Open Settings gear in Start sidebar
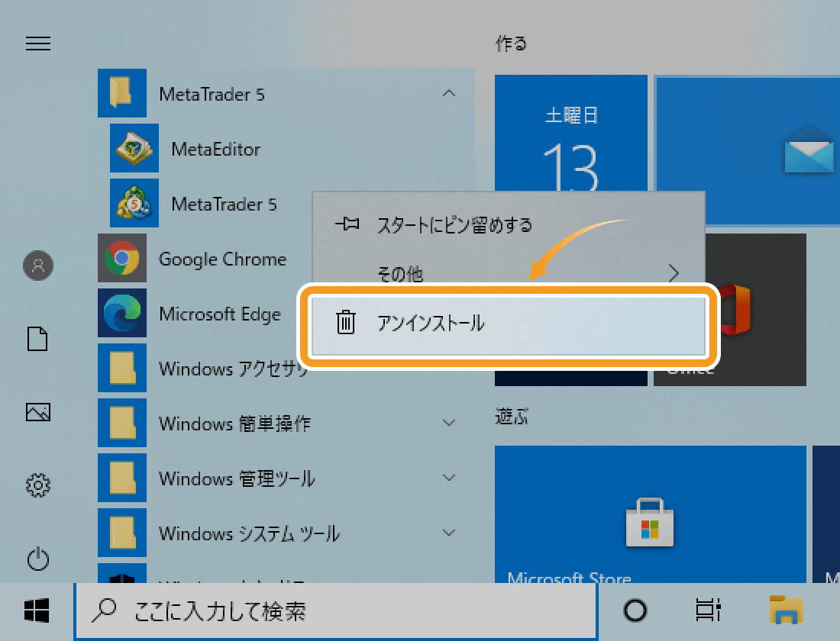Image resolution: width=840 pixels, height=641 pixels. click(38, 485)
